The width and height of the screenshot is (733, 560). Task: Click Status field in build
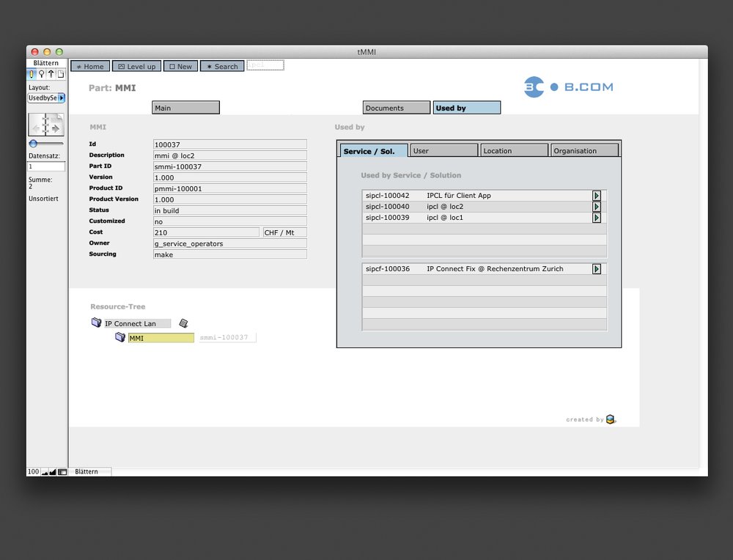230,210
